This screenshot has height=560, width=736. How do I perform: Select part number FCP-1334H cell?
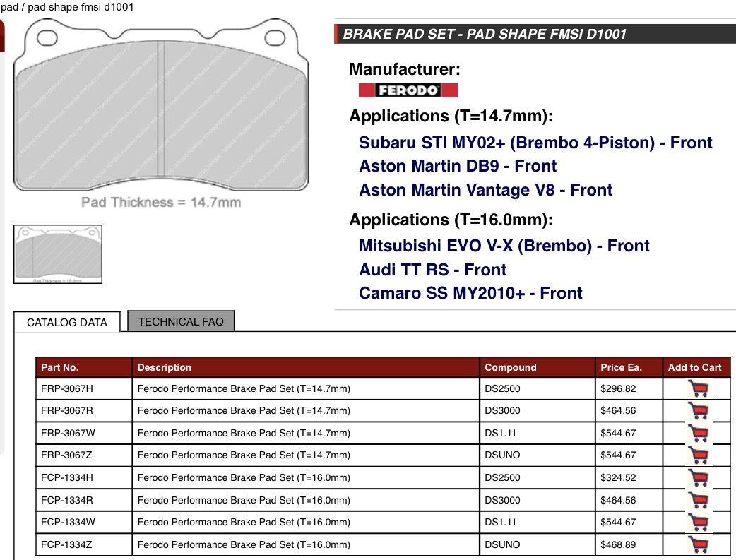84,478
